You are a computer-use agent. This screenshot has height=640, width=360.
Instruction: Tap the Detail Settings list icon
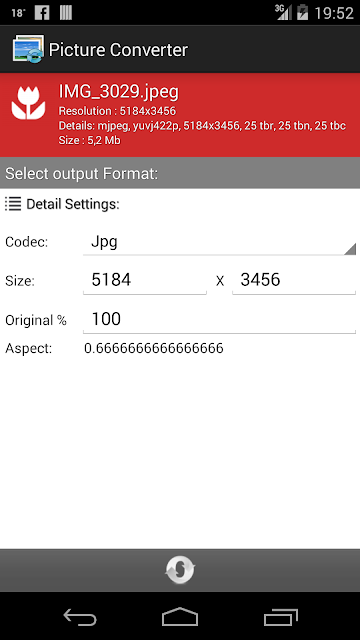tap(13, 203)
